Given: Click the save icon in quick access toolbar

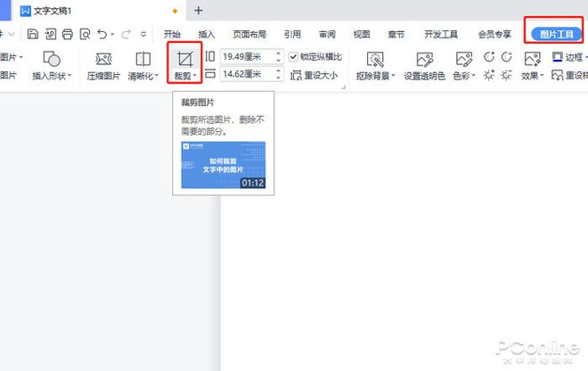Looking at the screenshot, I should (33, 35).
